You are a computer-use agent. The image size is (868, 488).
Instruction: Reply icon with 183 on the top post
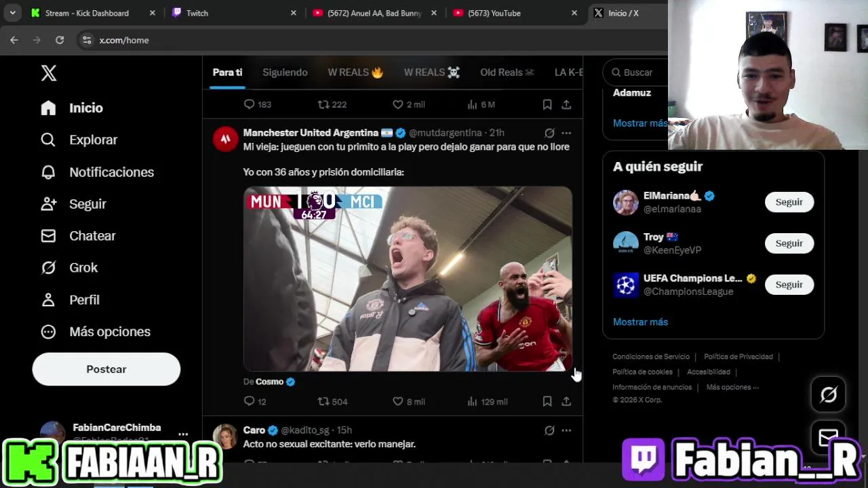click(249, 104)
